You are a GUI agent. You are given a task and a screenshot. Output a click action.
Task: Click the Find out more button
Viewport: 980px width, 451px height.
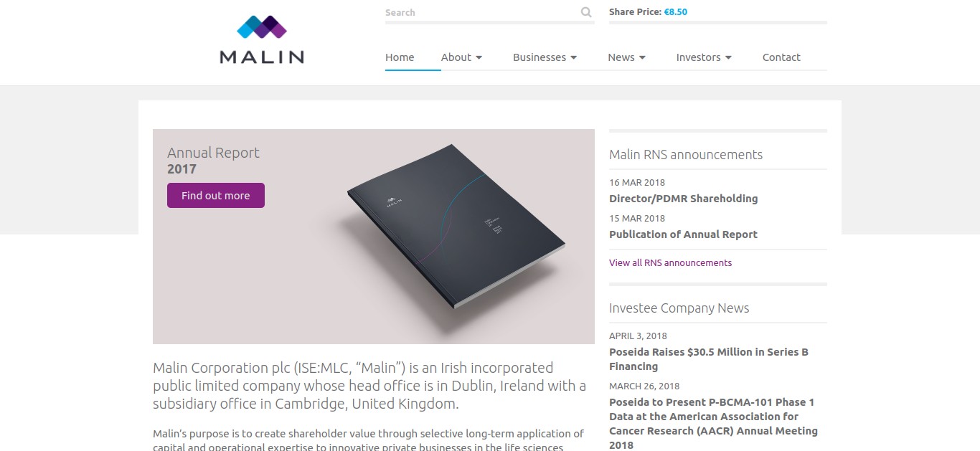coord(216,195)
